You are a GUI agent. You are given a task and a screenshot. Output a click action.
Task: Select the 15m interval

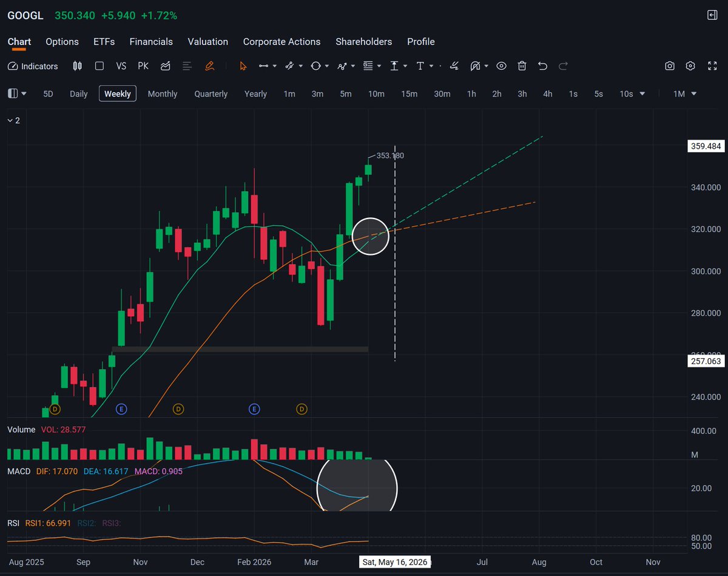click(x=409, y=93)
